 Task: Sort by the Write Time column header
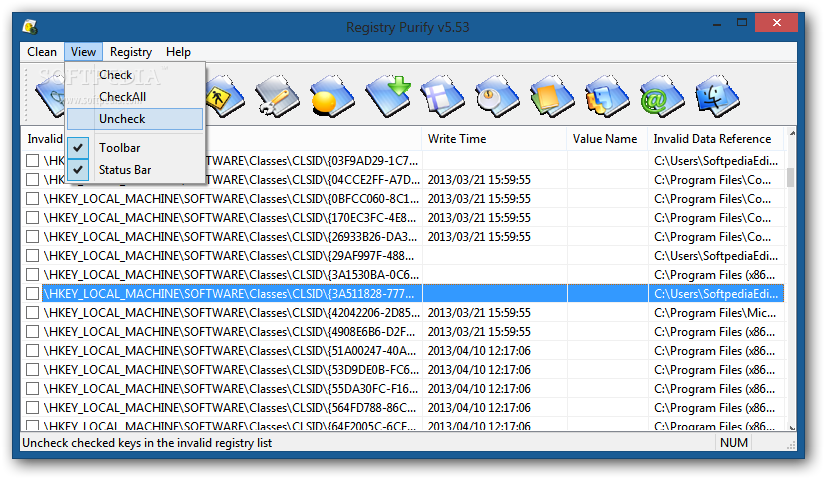click(494, 139)
